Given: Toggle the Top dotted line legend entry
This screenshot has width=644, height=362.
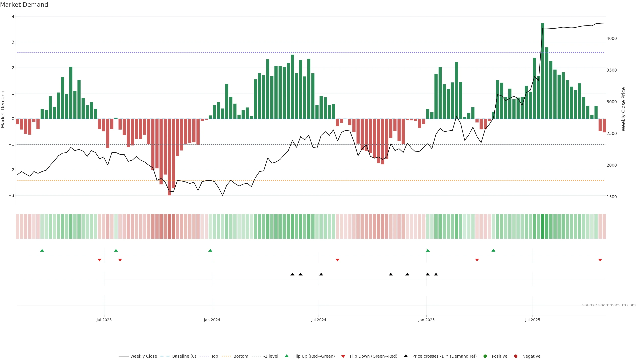Looking at the screenshot, I should (204, 356).
